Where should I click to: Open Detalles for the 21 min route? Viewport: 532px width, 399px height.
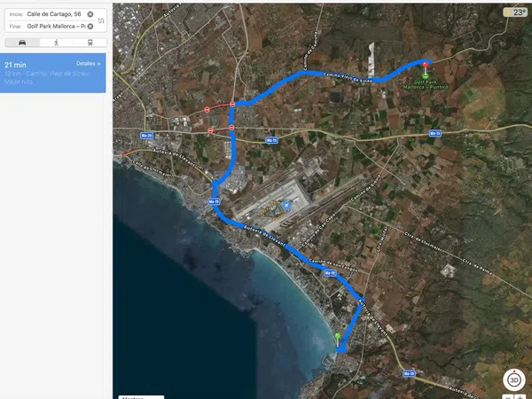coord(88,64)
